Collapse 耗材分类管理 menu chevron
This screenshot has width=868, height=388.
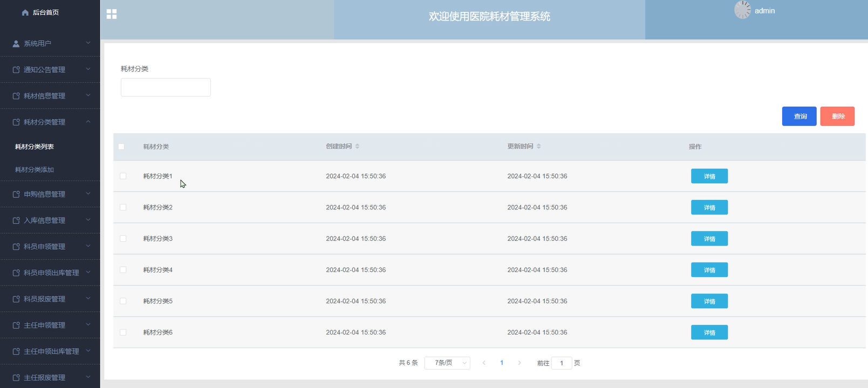(88, 121)
